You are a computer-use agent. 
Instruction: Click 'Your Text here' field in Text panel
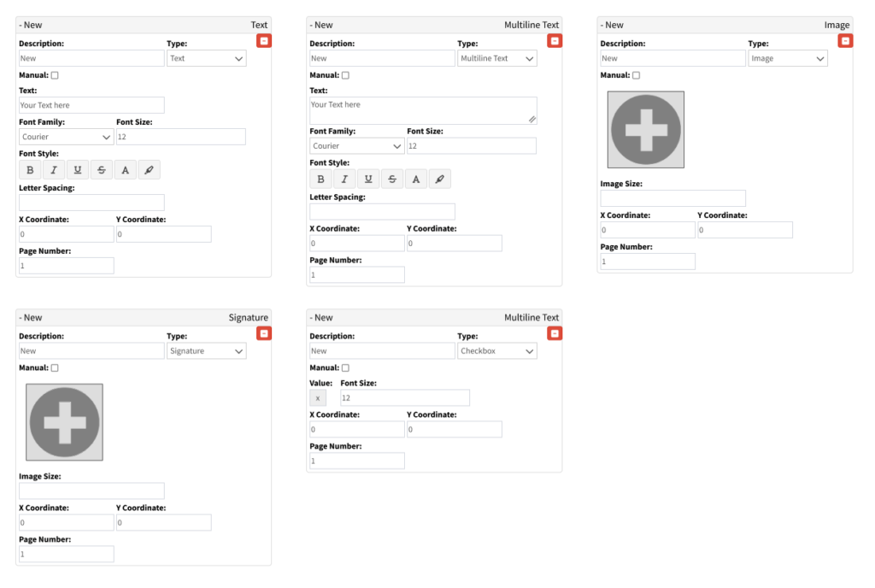point(91,105)
